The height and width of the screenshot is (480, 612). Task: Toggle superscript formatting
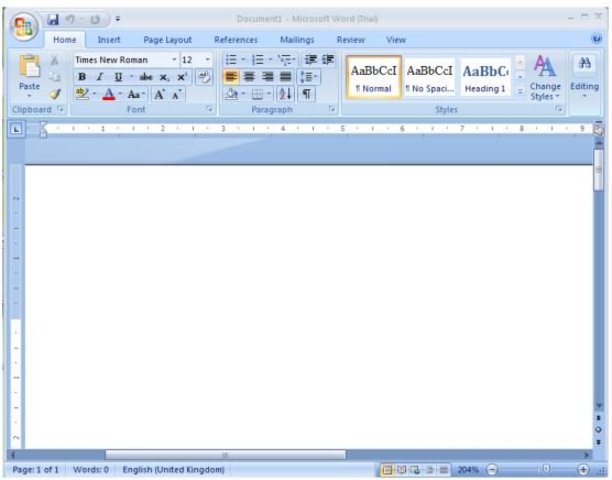[x=182, y=77]
